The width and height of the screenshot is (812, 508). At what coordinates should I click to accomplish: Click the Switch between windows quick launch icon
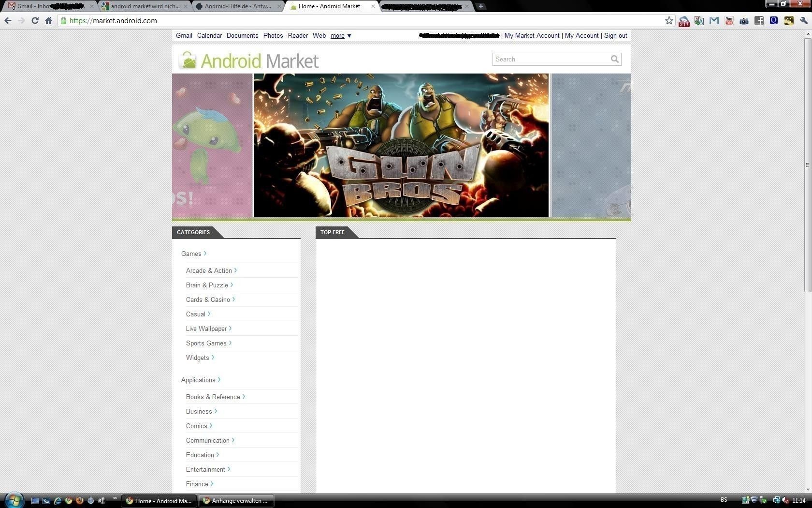click(x=46, y=501)
